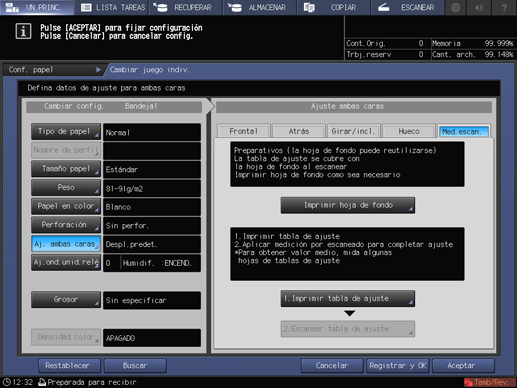Click the Buscar button

pos(135,366)
